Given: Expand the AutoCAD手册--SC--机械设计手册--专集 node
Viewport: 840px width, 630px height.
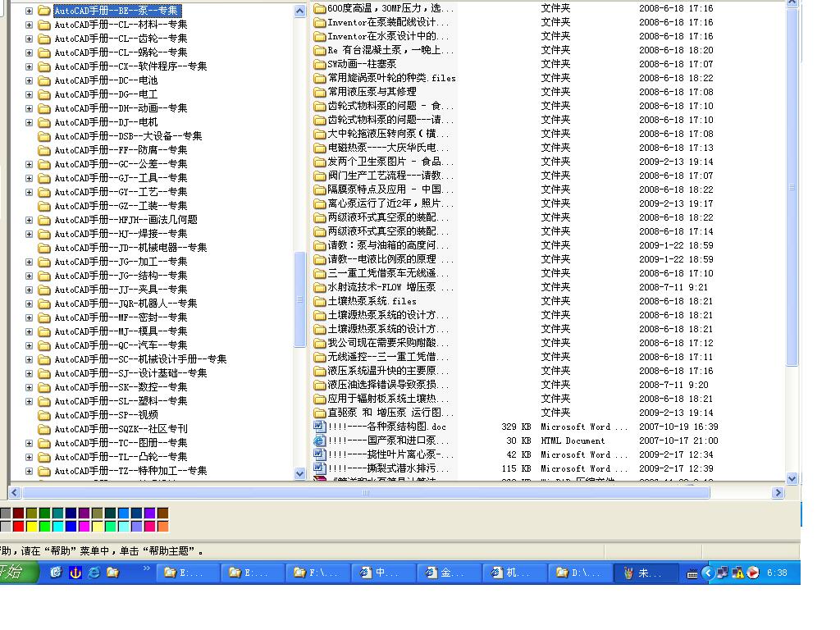Looking at the screenshot, I should pyautogui.click(x=29, y=359).
